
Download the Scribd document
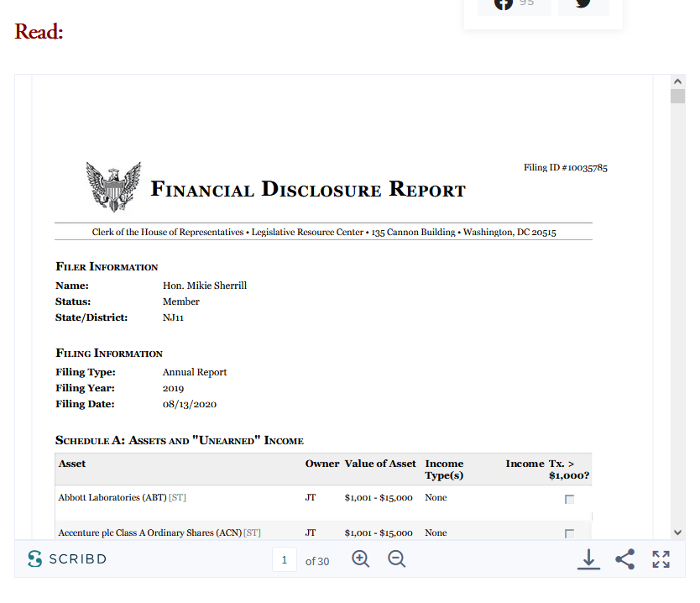pos(588,559)
